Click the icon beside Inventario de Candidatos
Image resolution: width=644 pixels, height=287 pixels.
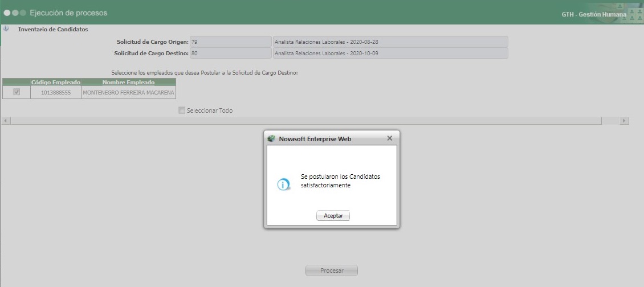click(x=6, y=28)
